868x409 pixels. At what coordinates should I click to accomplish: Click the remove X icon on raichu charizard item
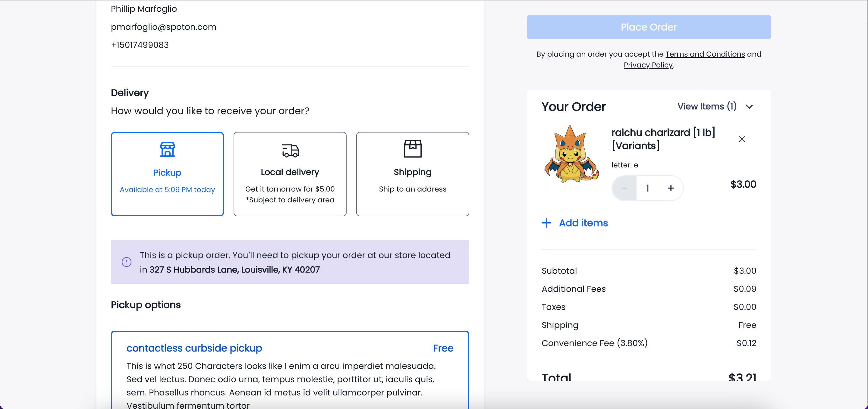click(x=742, y=139)
